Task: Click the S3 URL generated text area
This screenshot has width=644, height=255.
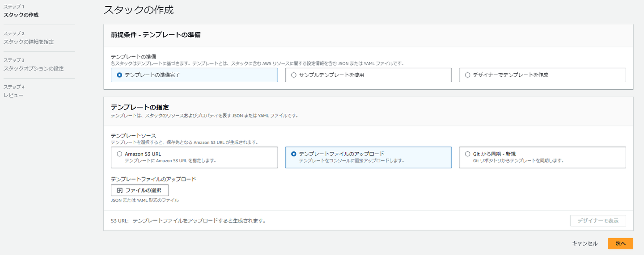Action: click(199, 221)
